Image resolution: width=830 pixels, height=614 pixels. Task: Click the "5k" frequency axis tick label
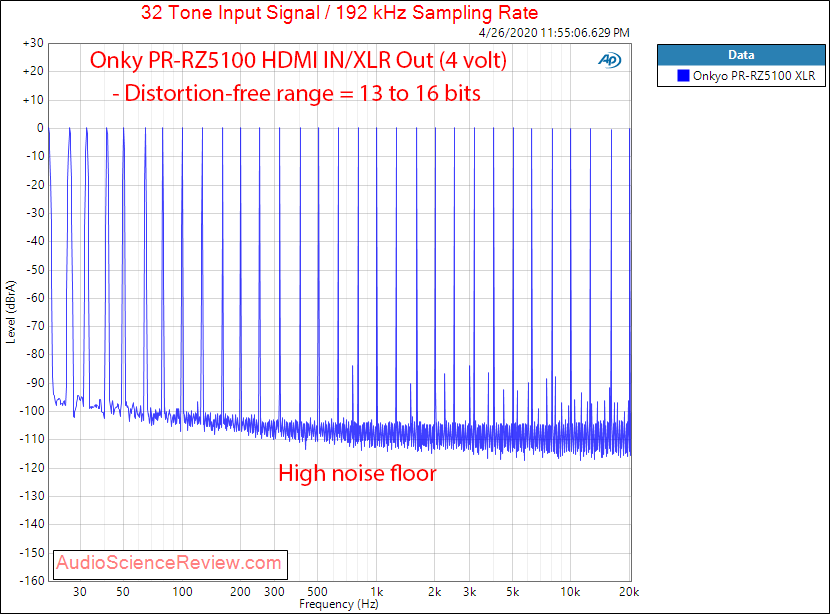[x=512, y=592]
